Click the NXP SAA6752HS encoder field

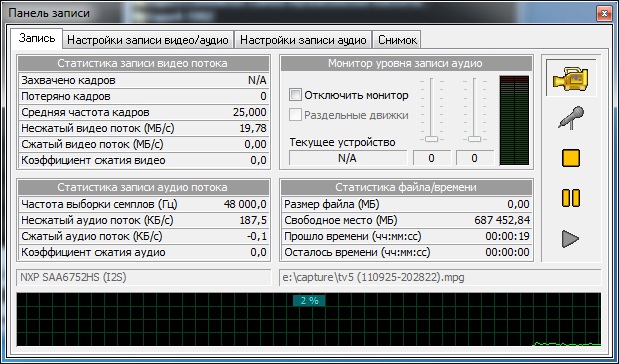coord(144,277)
